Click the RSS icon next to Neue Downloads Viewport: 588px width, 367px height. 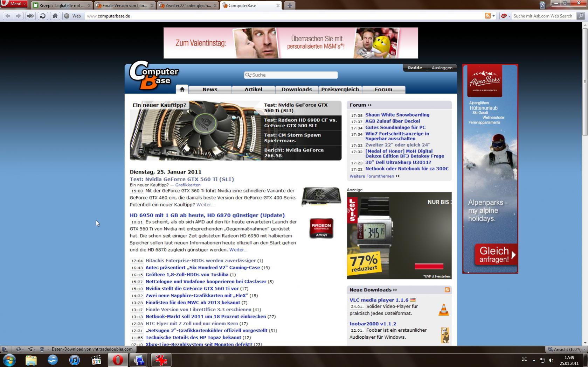[x=447, y=290]
